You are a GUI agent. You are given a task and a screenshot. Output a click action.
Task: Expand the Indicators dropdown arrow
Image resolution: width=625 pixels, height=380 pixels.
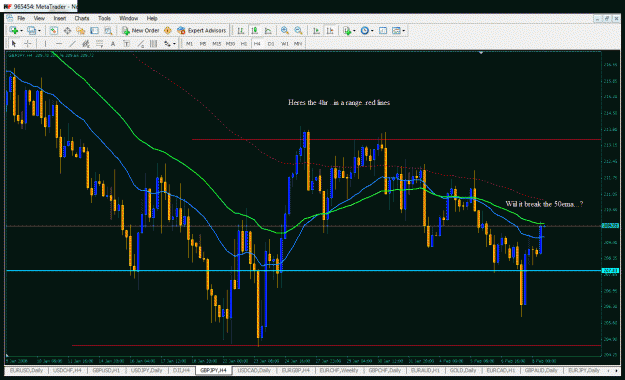(x=354, y=31)
